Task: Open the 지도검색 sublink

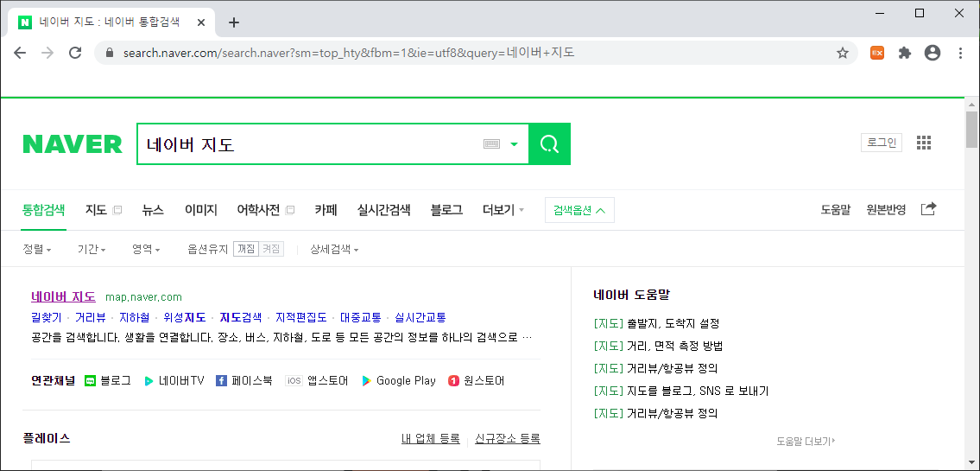Action: click(241, 317)
